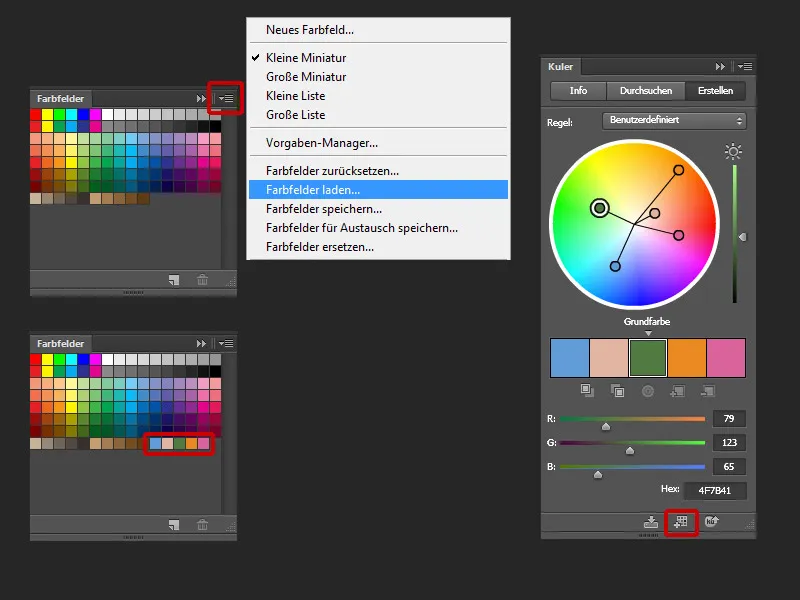Upload theme to Kuler website
800x600 pixels.
click(x=712, y=521)
